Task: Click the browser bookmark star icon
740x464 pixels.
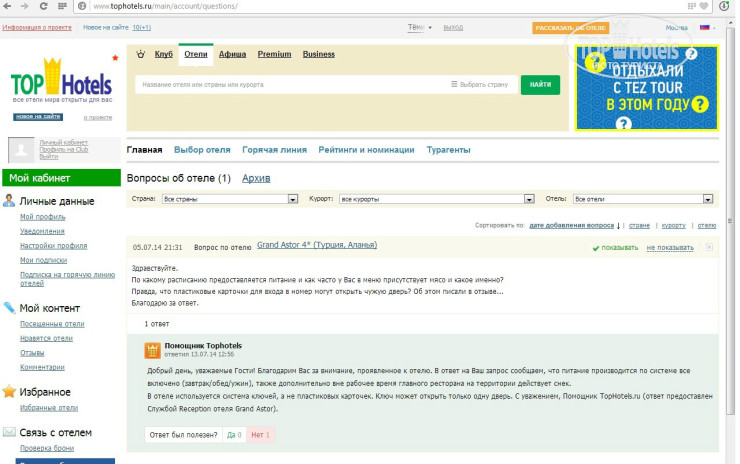Action: click(x=702, y=6)
